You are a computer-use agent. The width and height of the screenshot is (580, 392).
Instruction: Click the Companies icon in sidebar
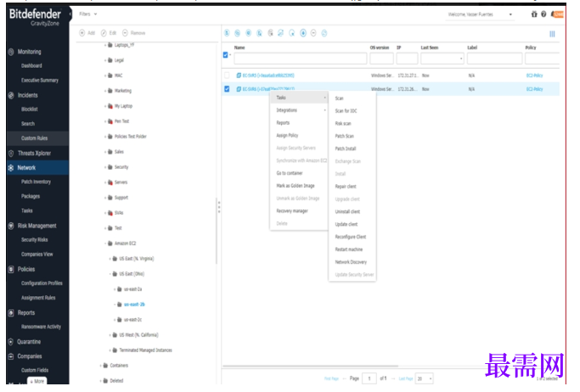(x=11, y=356)
